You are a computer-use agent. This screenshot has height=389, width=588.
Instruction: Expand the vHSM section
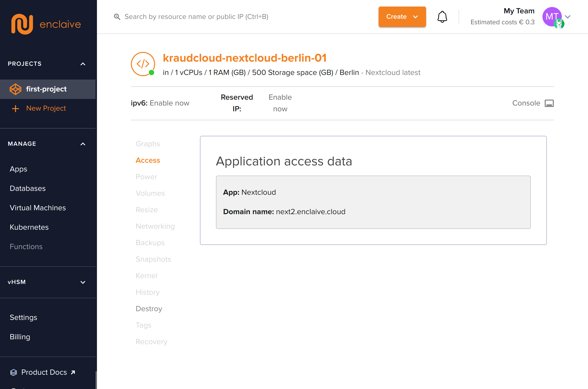(83, 282)
